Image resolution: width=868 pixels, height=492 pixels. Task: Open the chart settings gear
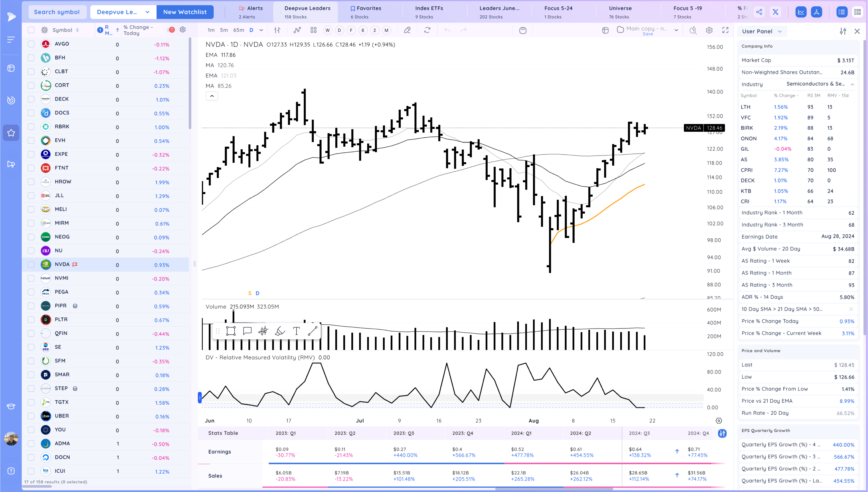[709, 30]
